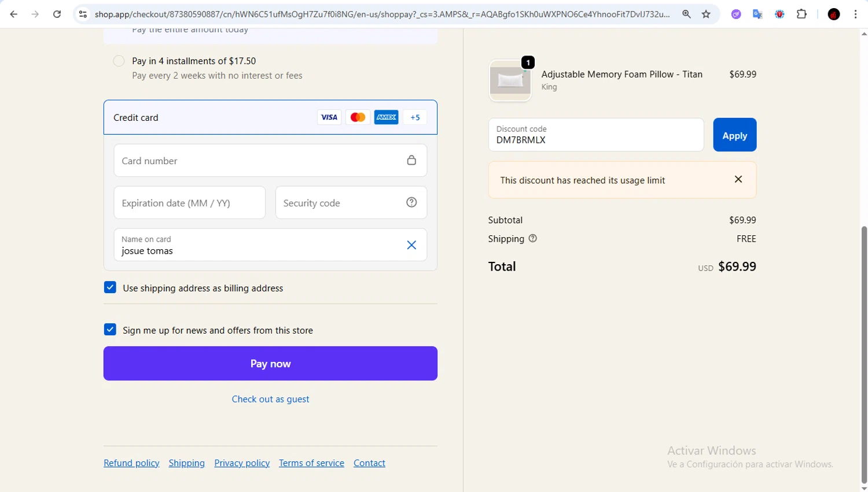Open the Chrome three-dot menu
868x492 pixels.
pyautogui.click(x=855, y=14)
